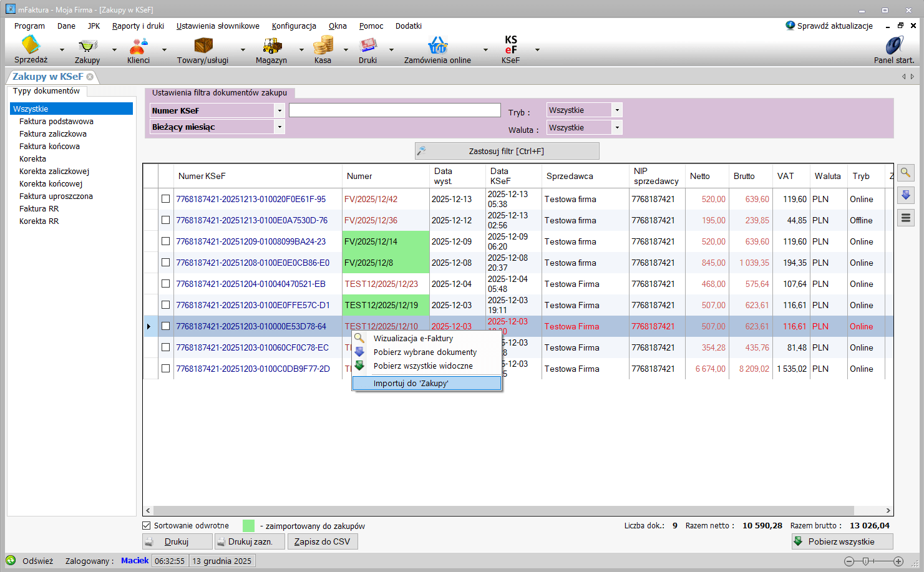The width and height of the screenshot is (924, 572).
Task: Expand the Tryb dropdown
Action: [617, 110]
